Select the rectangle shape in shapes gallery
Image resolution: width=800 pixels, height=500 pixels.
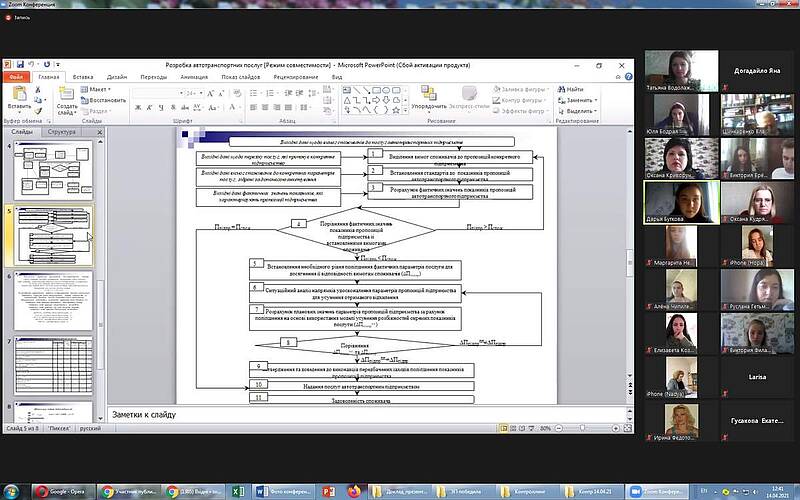[x=377, y=90]
